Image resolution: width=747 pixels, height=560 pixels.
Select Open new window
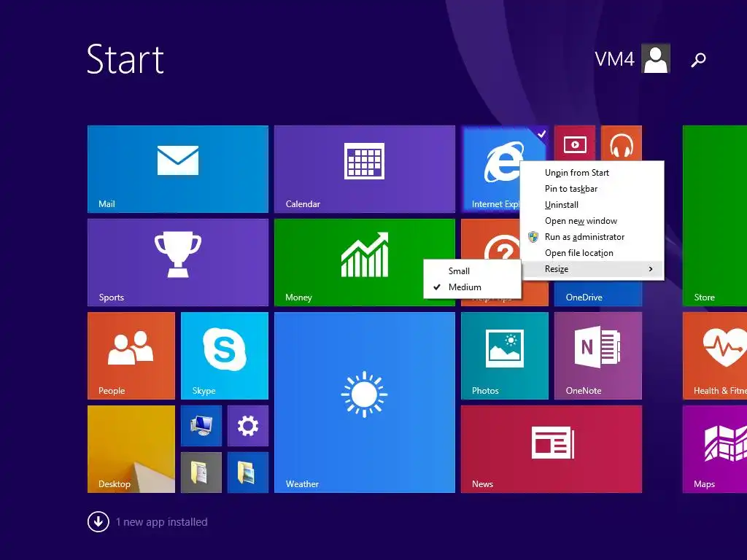[592, 221]
